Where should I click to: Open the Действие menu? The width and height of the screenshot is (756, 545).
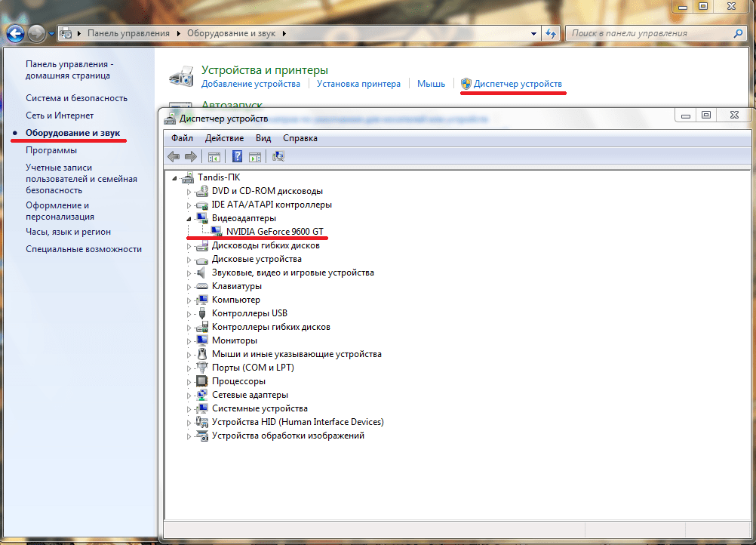224,138
